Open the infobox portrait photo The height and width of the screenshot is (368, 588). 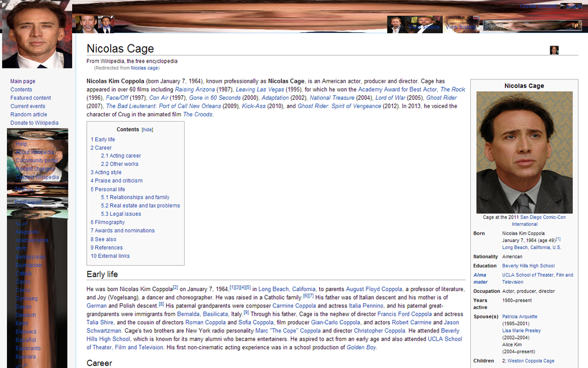524,152
